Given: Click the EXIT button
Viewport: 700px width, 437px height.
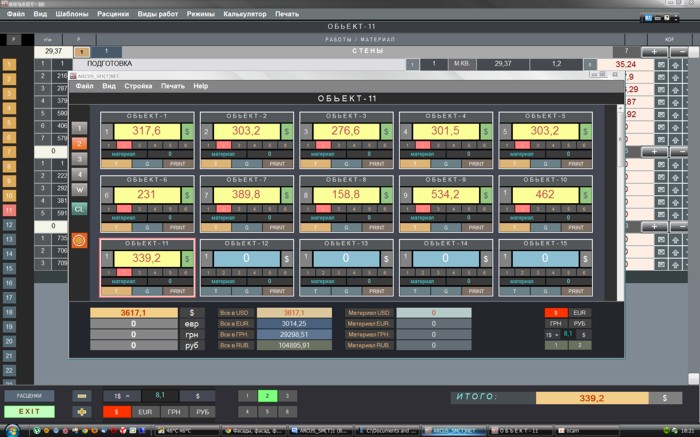Looking at the screenshot, I should pyautogui.click(x=30, y=411).
